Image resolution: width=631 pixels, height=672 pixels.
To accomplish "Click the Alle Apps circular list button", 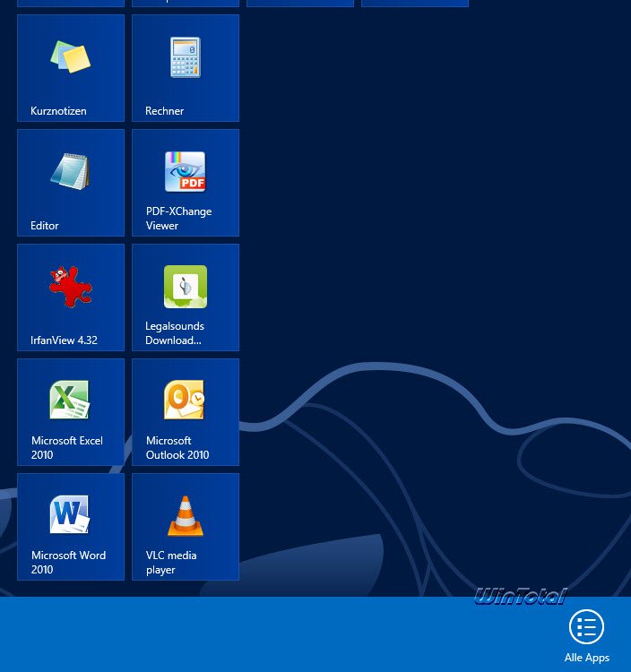I will click(586, 626).
